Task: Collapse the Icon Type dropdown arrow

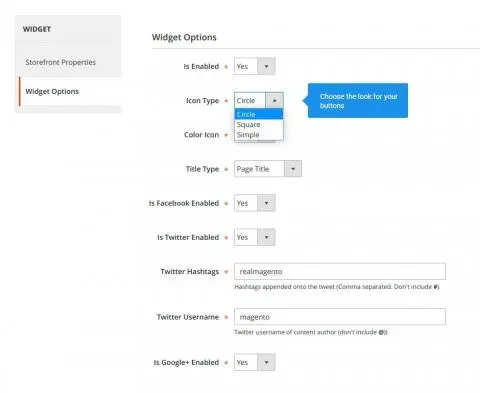Action: point(274,100)
